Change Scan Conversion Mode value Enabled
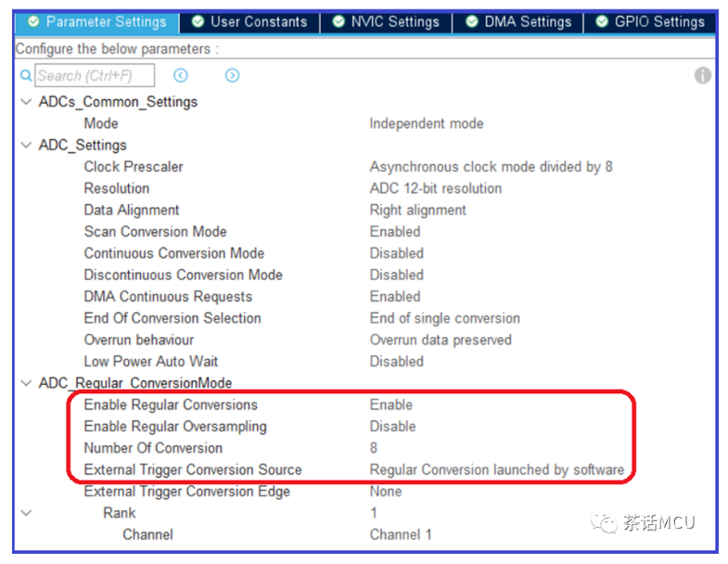 395,231
